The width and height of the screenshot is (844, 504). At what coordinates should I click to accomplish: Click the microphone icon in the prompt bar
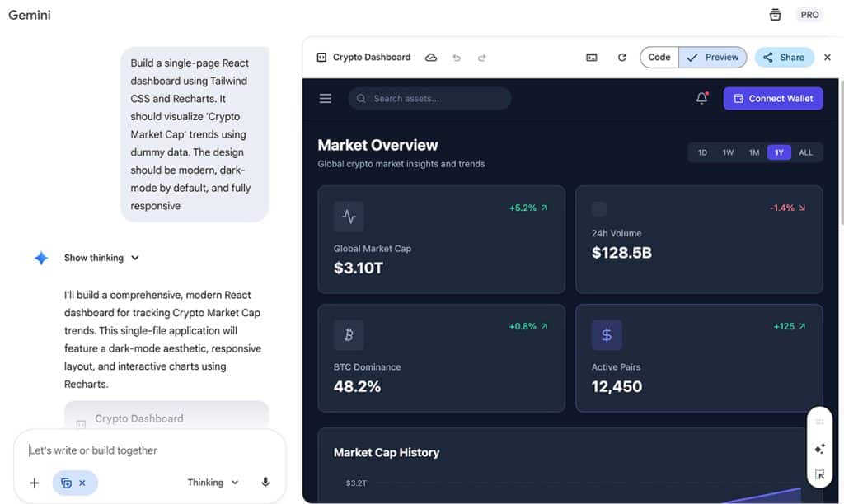[x=265, y=483]
